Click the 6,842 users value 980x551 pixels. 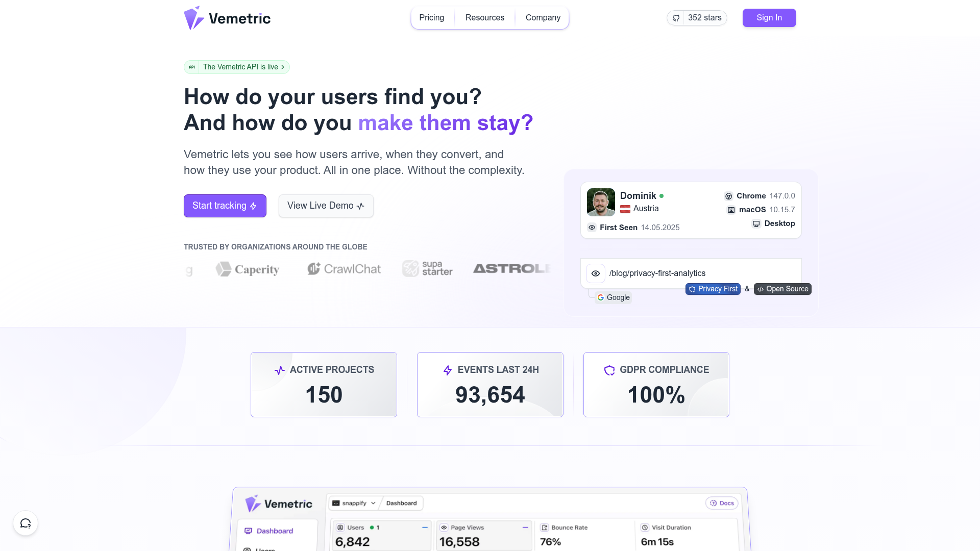353,542
